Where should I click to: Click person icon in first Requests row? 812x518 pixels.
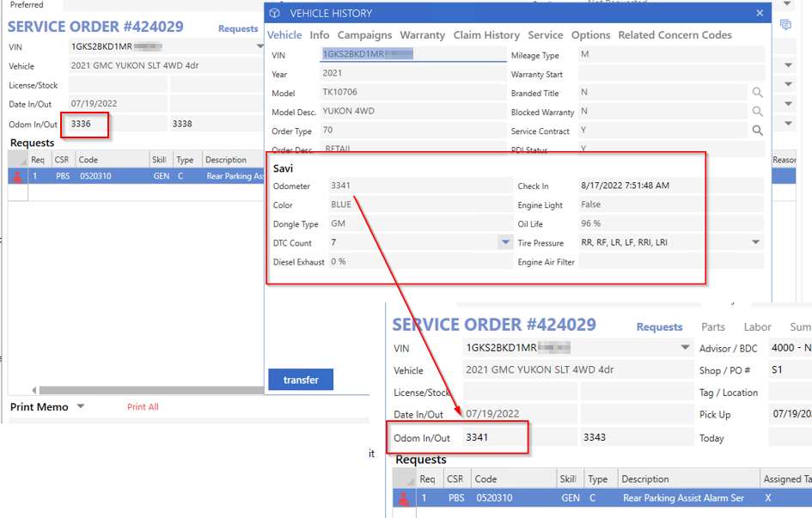(x=17, y=176)
